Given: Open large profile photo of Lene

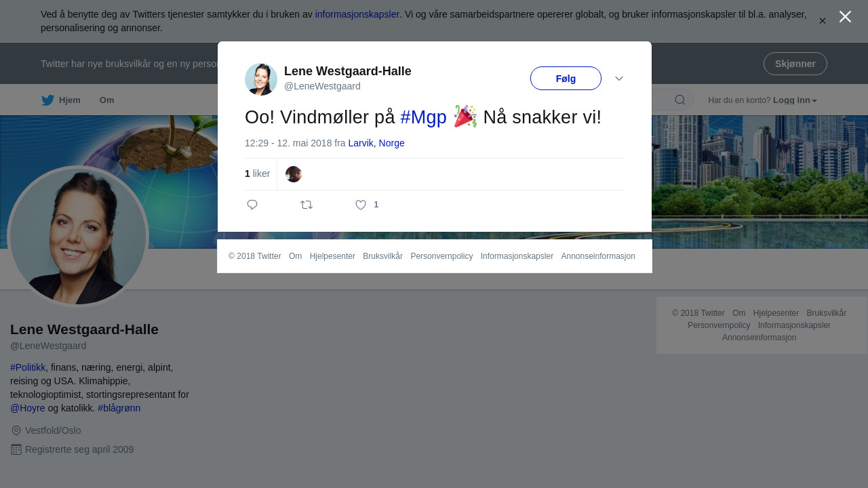Looking at the screenshot, I should (78, 237).
